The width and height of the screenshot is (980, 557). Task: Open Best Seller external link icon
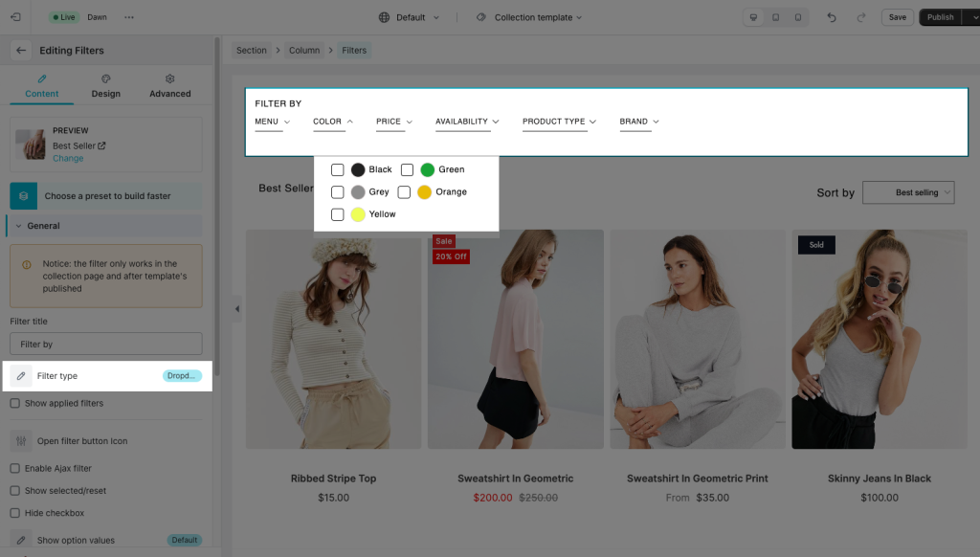point(101,145)
